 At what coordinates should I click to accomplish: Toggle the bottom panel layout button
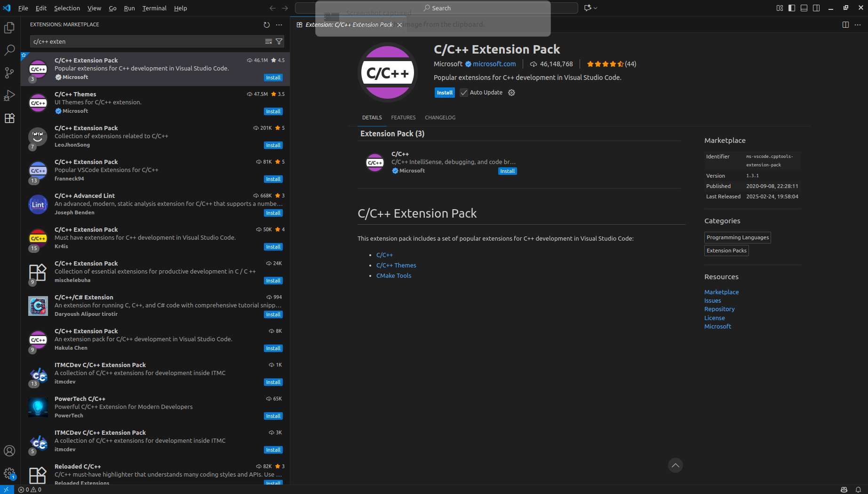(x=804, y=8)
